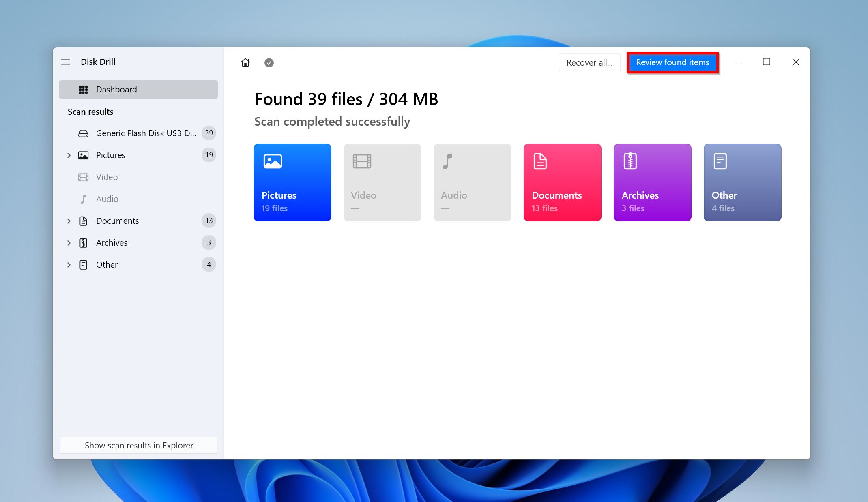The height and width of the screenshot is (502, 868).
Task: Expand the Archives scan results tree
Action: tap(68, 242)
